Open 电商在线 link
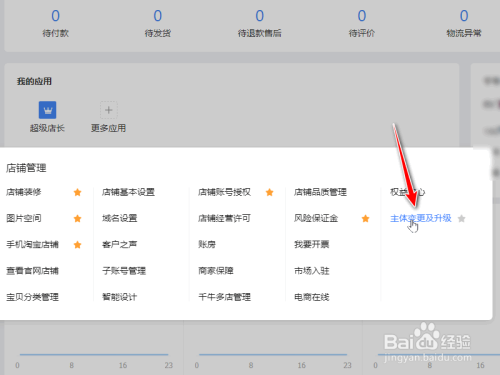500x375 pixels. [312, 297]
